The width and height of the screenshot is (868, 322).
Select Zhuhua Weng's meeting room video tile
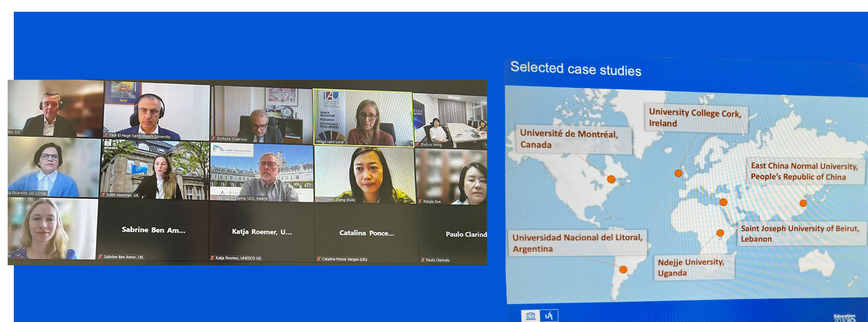click(x=450, y=121)
